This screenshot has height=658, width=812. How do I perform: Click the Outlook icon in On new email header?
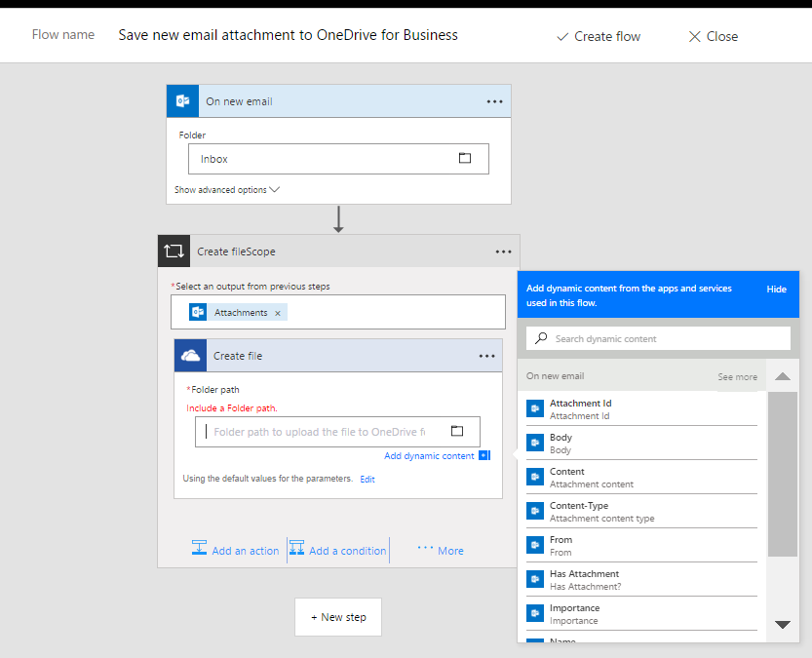[x=181, y=101]
